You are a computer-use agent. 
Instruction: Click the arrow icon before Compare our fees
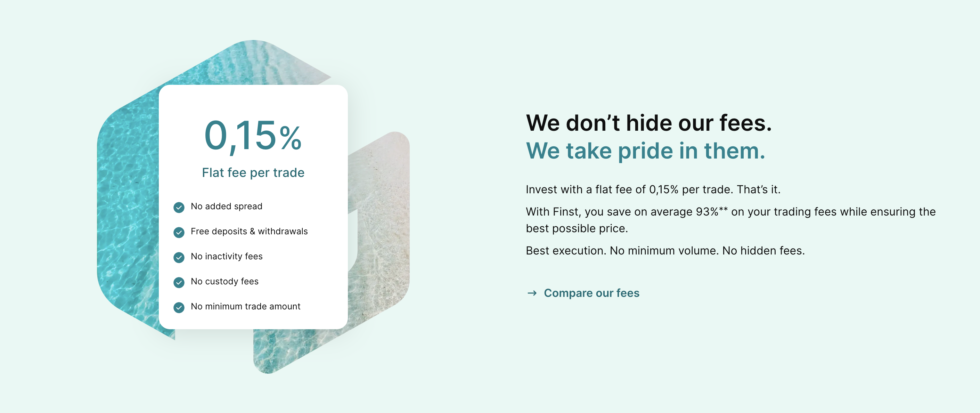pos(532,293)
